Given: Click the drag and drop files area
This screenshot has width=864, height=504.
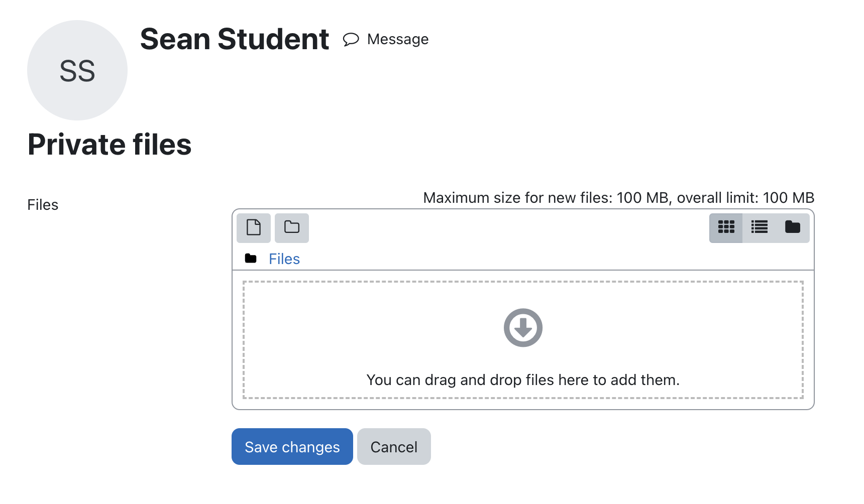Looking at the screenshot, I should [523, 340].
